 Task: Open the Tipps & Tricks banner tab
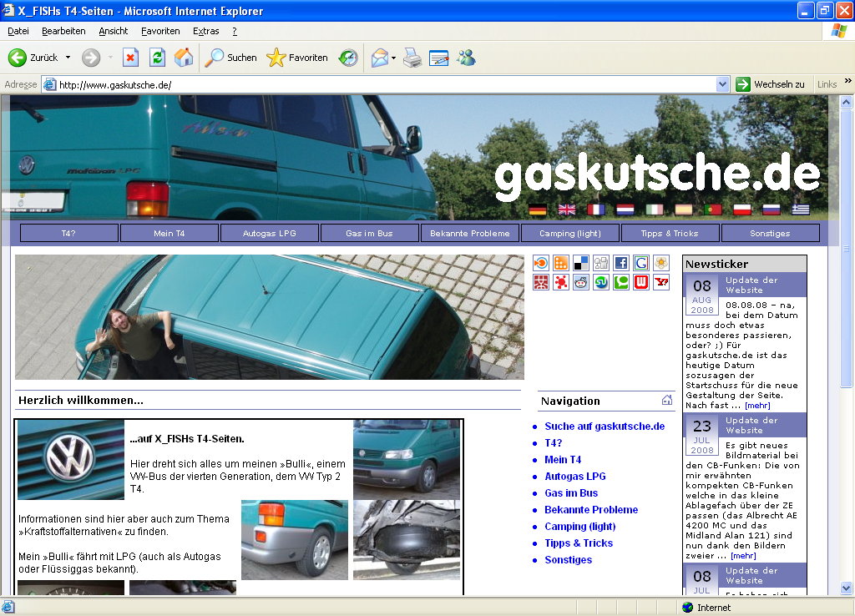point(670,234)
